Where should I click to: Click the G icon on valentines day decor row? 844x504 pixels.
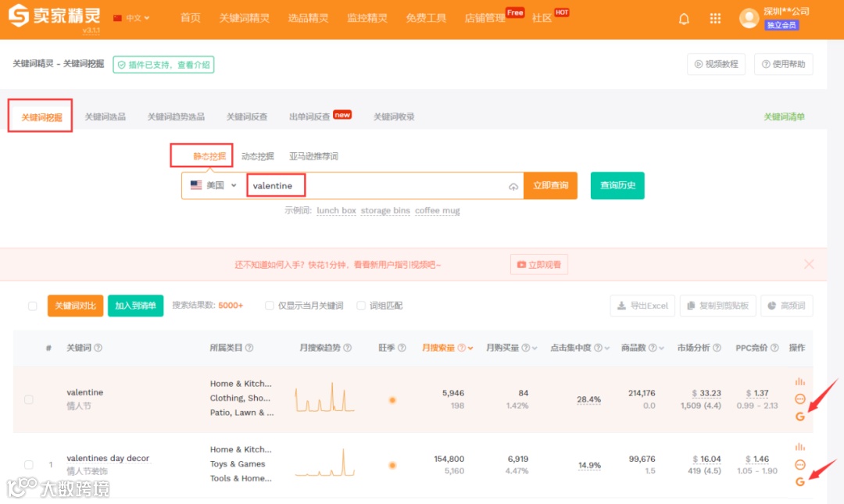pyautogui.click(x=799, y=481)
